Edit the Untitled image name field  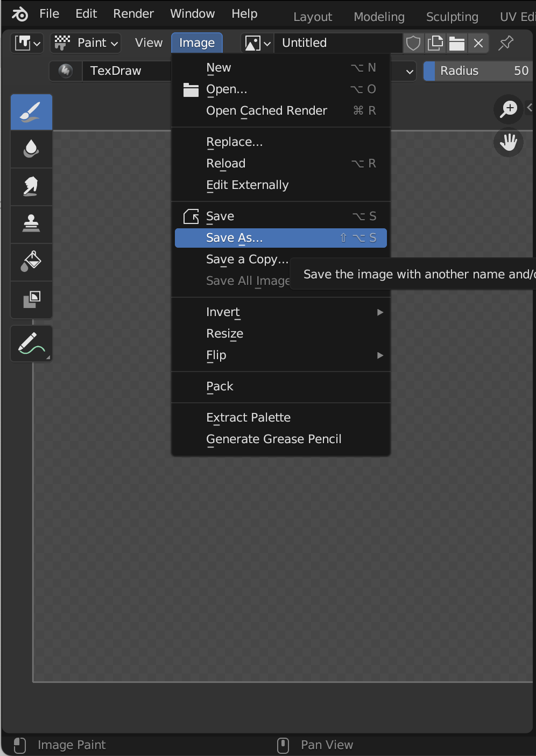[x=338, y=43]
